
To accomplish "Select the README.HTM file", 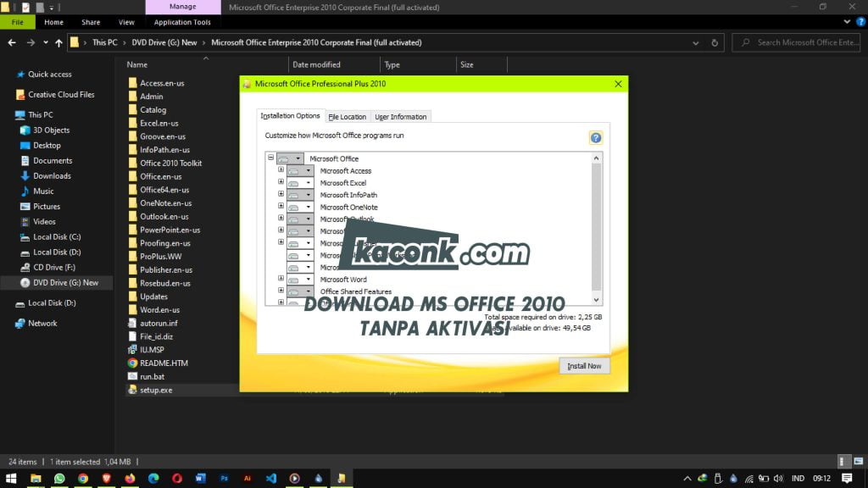I will [x=164, y=363].
